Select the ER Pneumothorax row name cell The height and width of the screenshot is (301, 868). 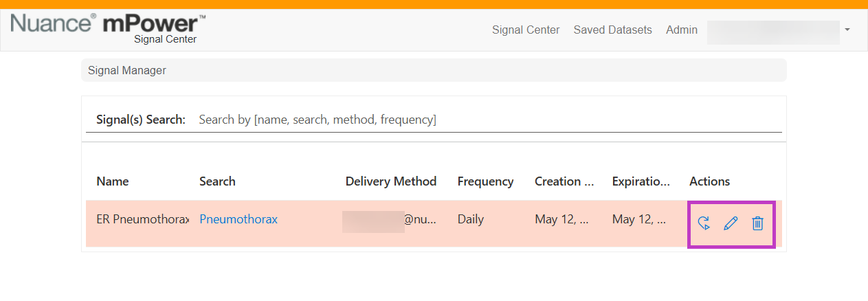pyautogui.click(x=143, y=219)
